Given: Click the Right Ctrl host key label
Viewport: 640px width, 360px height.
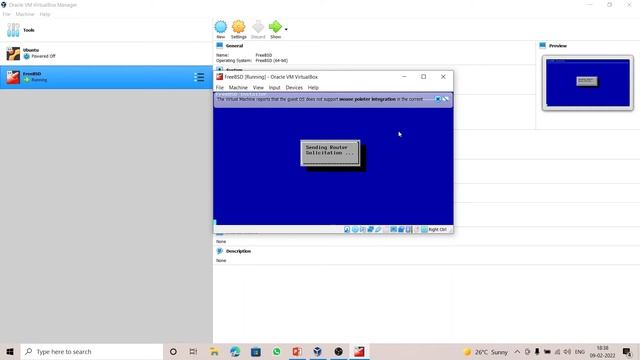Looking at the screenshot, I should 438,229.
